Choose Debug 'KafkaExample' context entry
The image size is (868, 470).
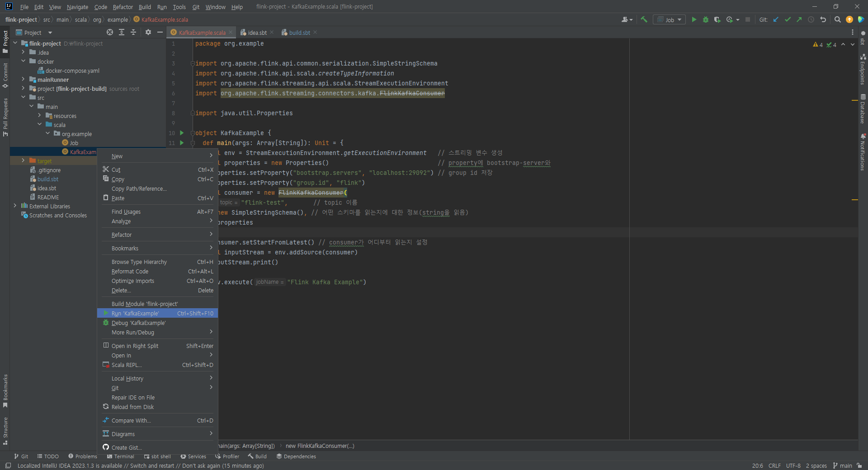[157, 323]
